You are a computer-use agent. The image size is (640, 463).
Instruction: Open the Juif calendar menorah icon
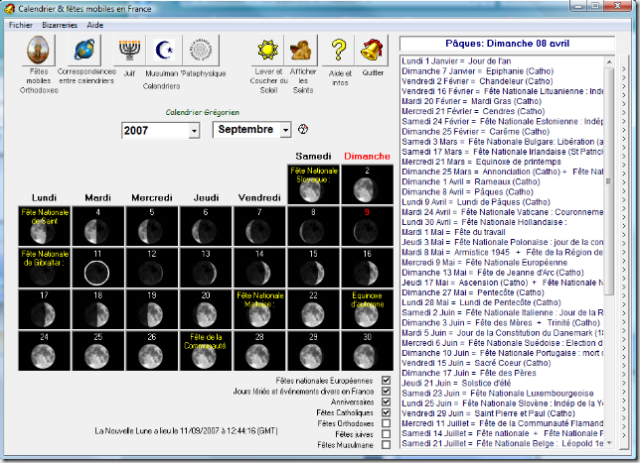(x=129, y=49)
